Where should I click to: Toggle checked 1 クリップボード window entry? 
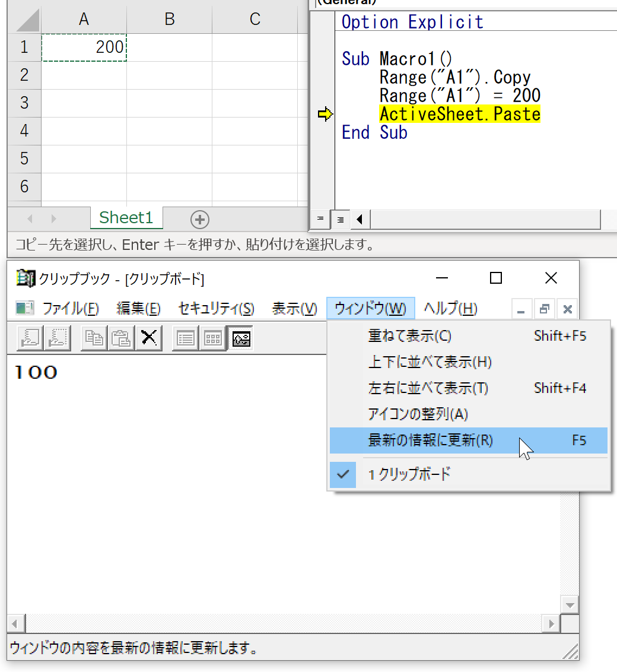(x=469, y=475)
